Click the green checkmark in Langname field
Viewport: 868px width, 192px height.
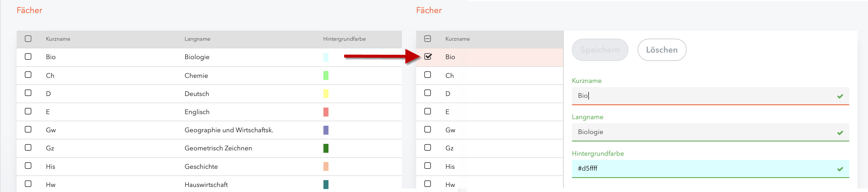point(840,133)
